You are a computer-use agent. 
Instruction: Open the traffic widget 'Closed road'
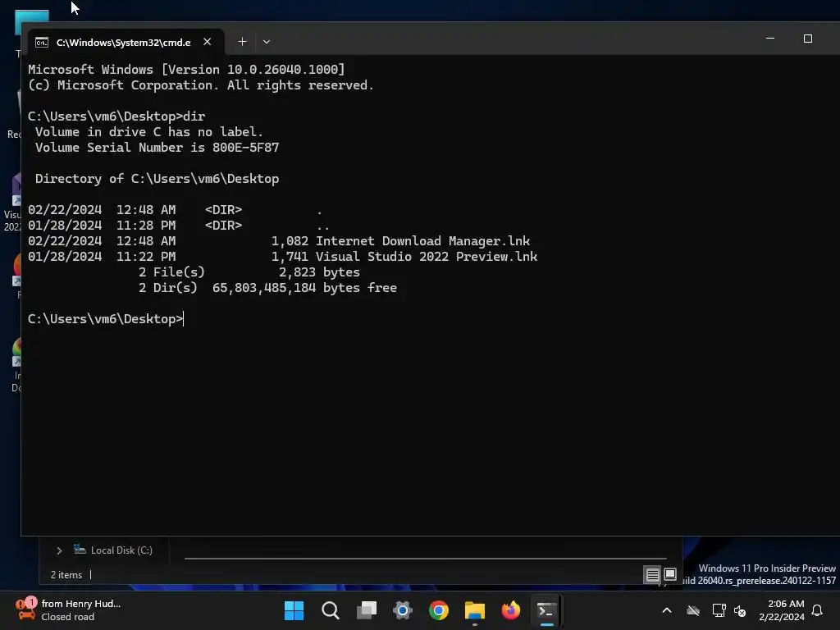click(67, 610)
